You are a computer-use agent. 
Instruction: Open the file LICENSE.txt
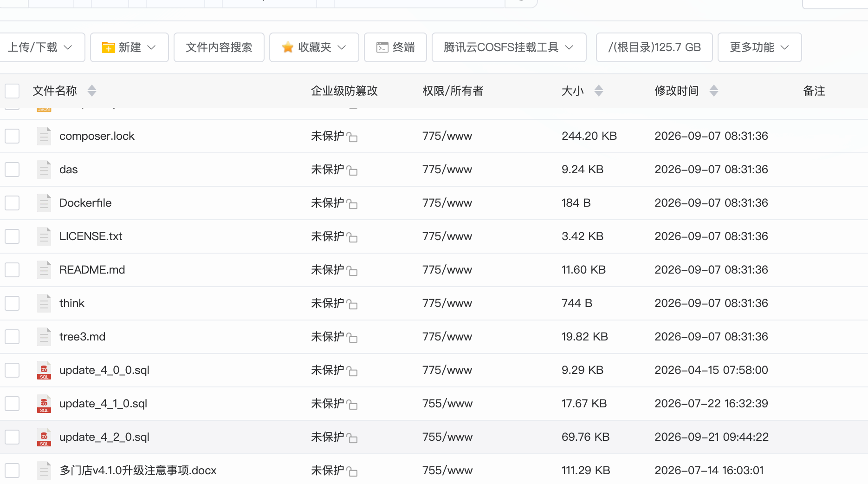pos(91,236)
